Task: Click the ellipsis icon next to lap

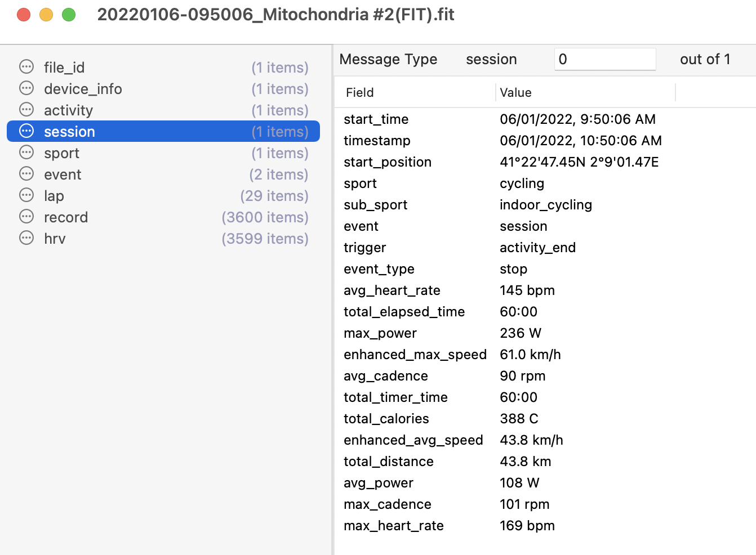Action: coord(26,195)
